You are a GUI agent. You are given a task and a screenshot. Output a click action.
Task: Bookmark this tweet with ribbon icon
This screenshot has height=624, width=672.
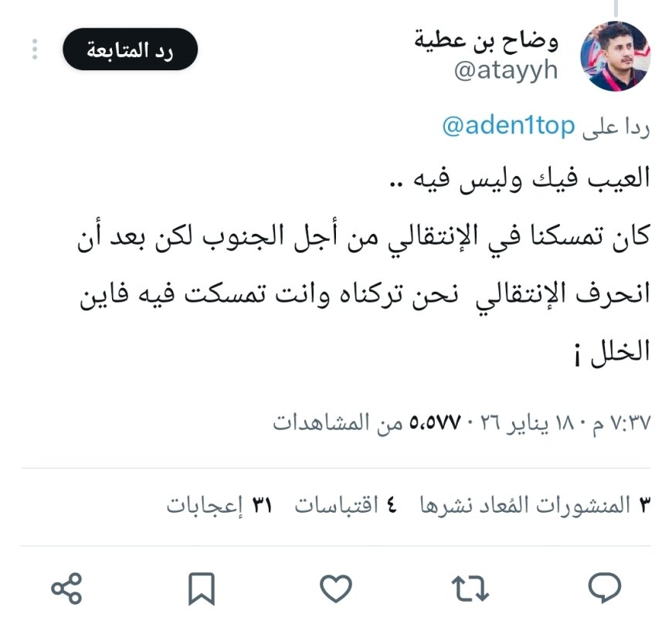[202, 588]
